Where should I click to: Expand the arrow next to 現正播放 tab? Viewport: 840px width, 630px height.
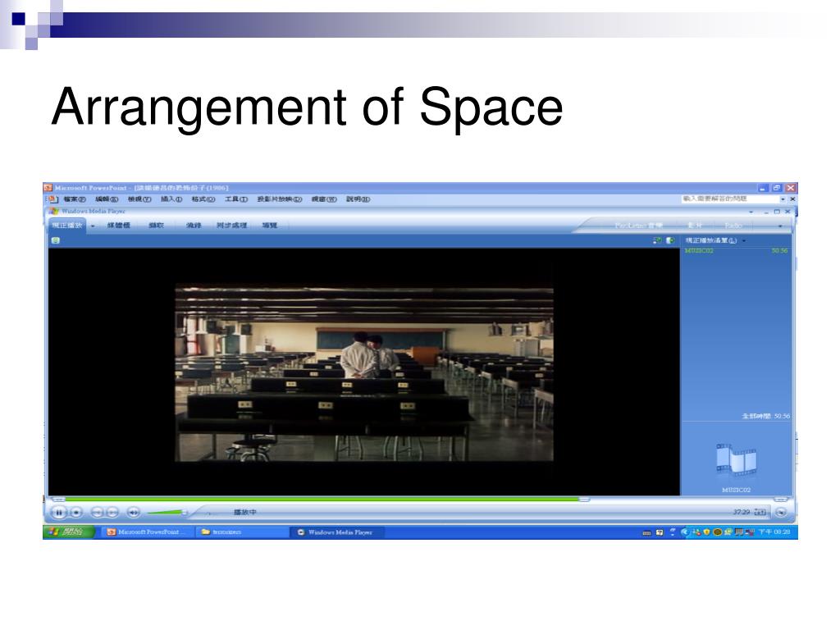[93, 226]
